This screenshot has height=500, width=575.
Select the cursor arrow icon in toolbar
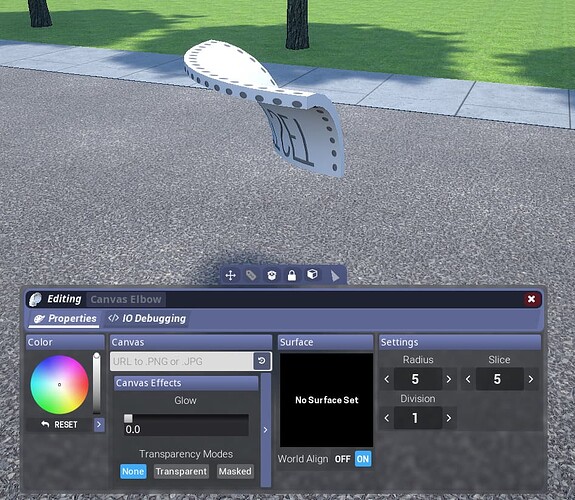click(334, 276)
